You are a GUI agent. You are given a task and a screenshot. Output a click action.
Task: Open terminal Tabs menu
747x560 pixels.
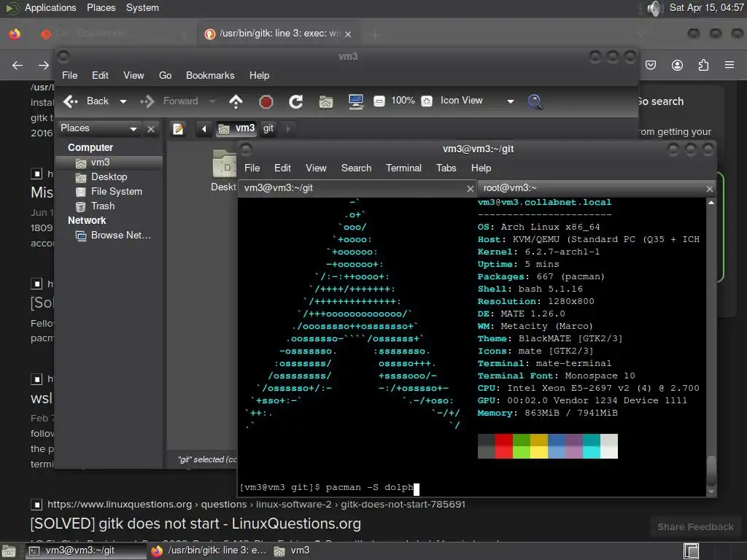coord(446,168)
